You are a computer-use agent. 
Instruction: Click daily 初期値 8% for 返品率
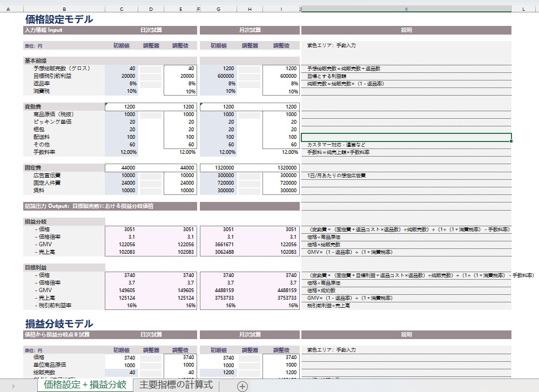pyautogui.click(x=122, y=84)
